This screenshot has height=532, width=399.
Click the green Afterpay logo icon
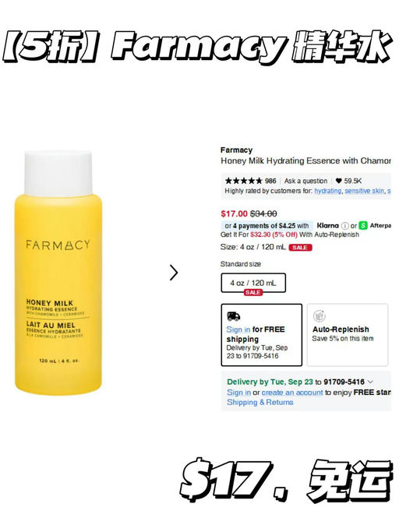click(x=363, y=225)
